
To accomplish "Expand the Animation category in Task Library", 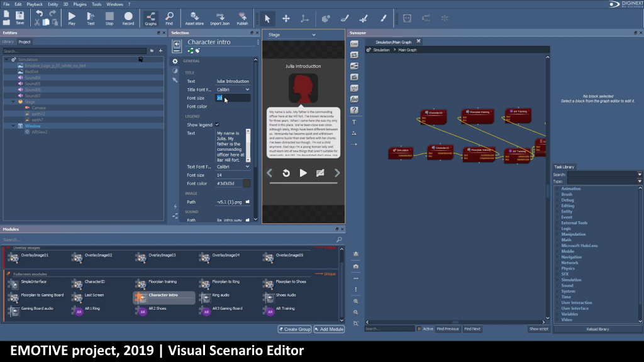I will coord(556,189).
